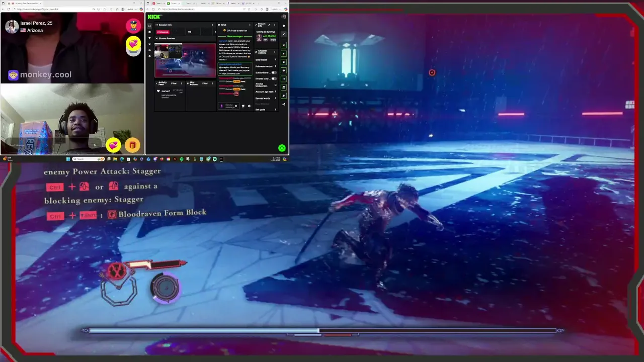Click the emoji icon inside the Kick chat input
644x362 pixels.
(236, 106)
